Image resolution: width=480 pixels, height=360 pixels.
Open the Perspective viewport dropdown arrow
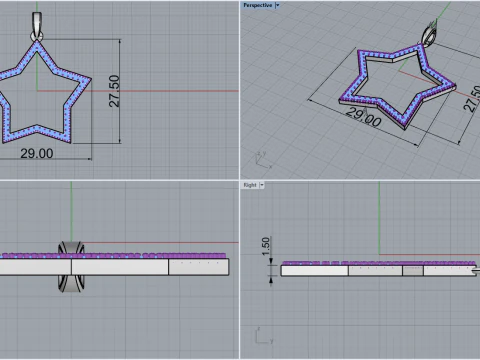tap(277, 5)
